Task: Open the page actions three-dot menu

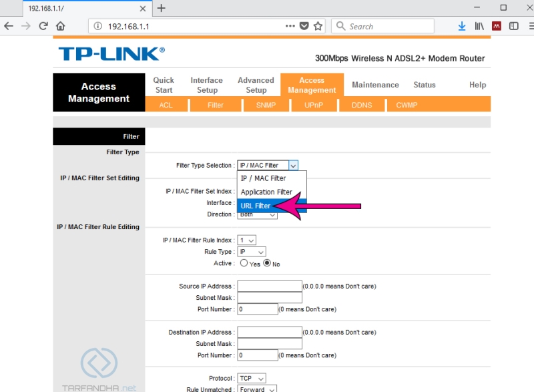Action: coord(290,26)
